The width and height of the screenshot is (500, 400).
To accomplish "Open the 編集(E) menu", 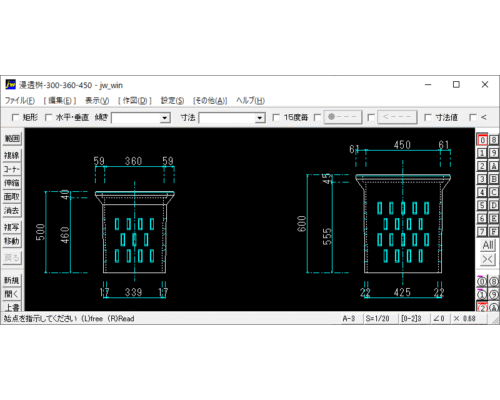I will tap(60, 100).
